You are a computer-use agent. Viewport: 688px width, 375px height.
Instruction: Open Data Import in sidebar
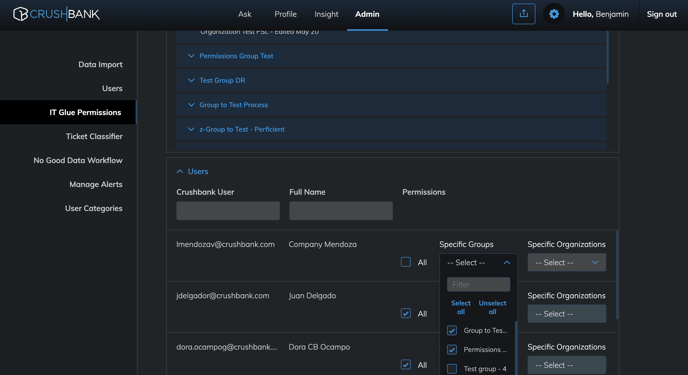100,64
